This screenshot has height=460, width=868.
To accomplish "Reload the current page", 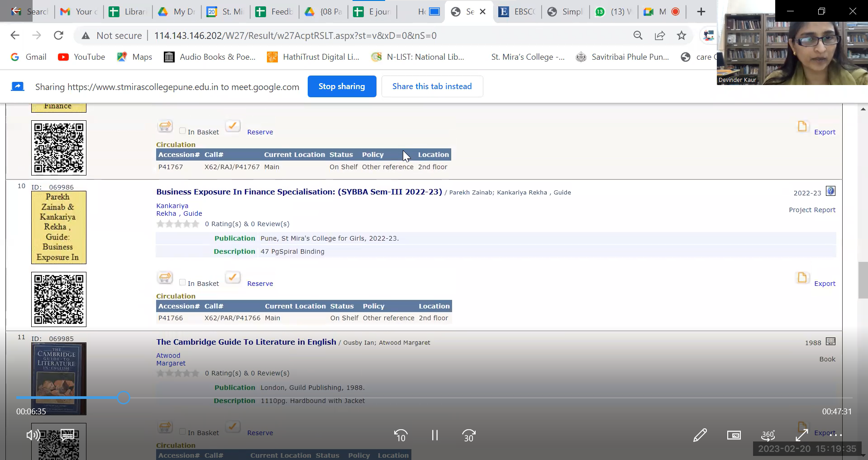I will 58,35.
